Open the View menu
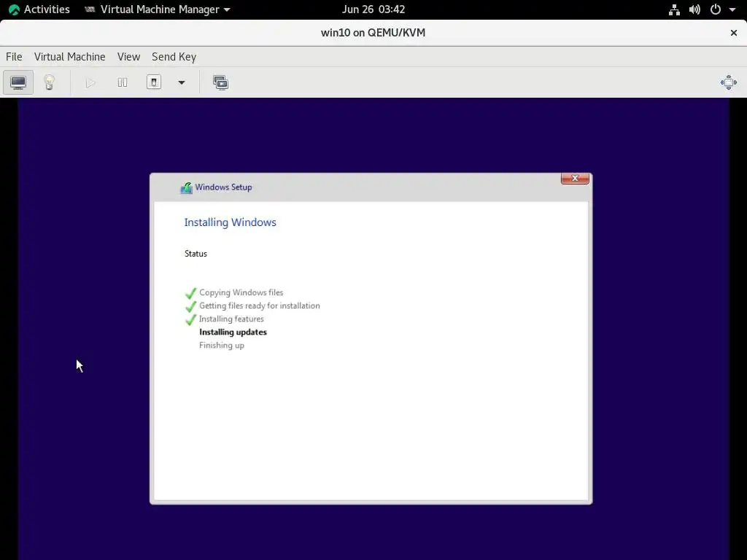This screenshot has width=747, height=560. 128,57
